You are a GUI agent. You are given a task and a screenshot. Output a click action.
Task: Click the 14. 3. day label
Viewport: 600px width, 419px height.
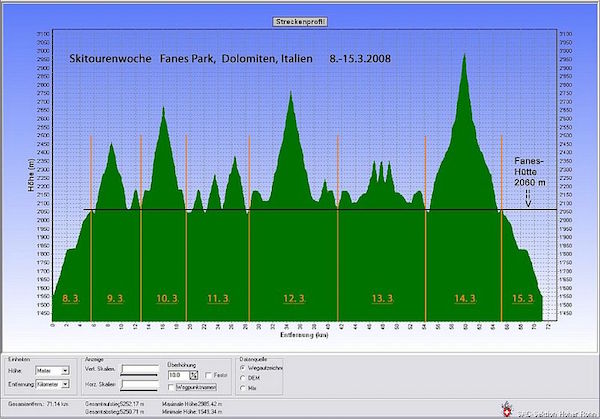(x=465, y=298)
